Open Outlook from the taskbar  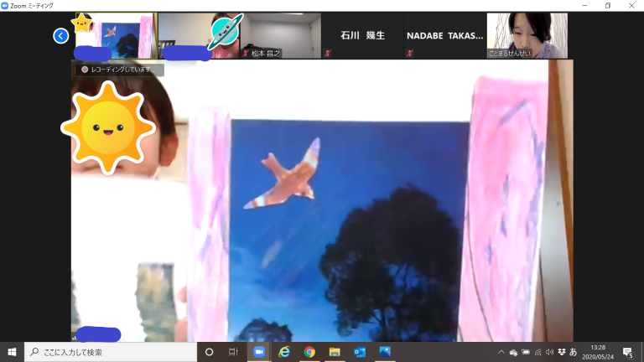[360, 352]
